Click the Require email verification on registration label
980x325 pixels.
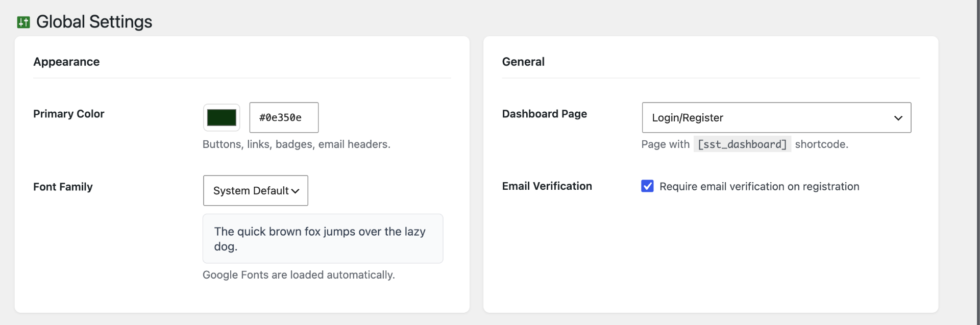[x=759, y=187]
